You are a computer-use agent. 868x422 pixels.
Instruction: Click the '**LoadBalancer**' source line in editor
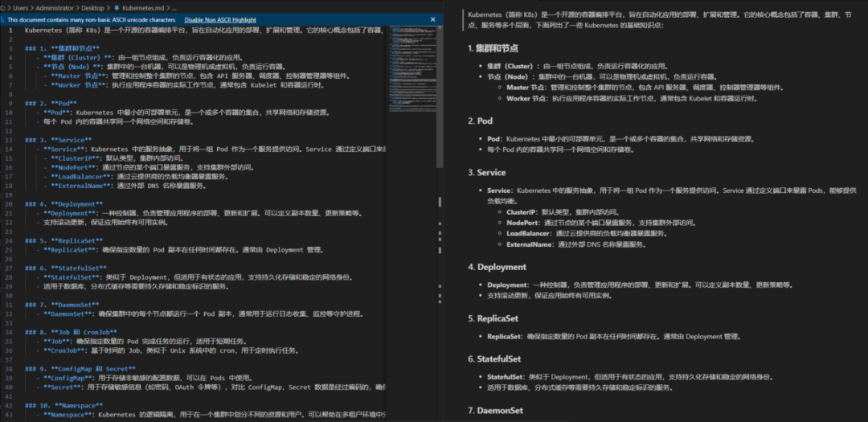[x=134, y=177]
